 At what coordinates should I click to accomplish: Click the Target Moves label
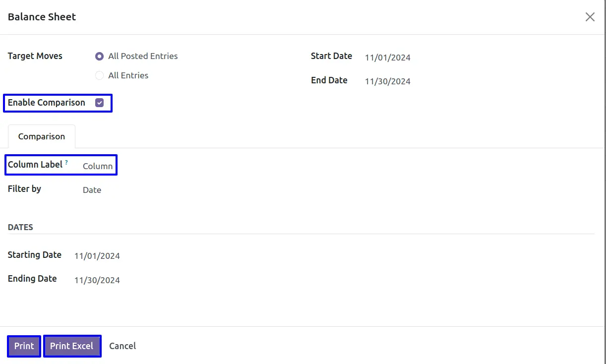35,56
